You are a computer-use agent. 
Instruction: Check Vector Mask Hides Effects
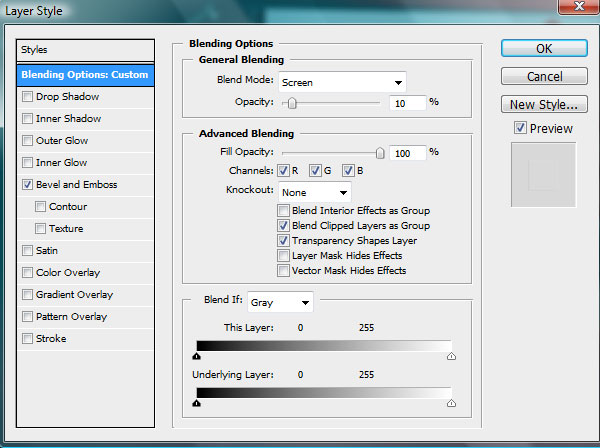point(283,270)
